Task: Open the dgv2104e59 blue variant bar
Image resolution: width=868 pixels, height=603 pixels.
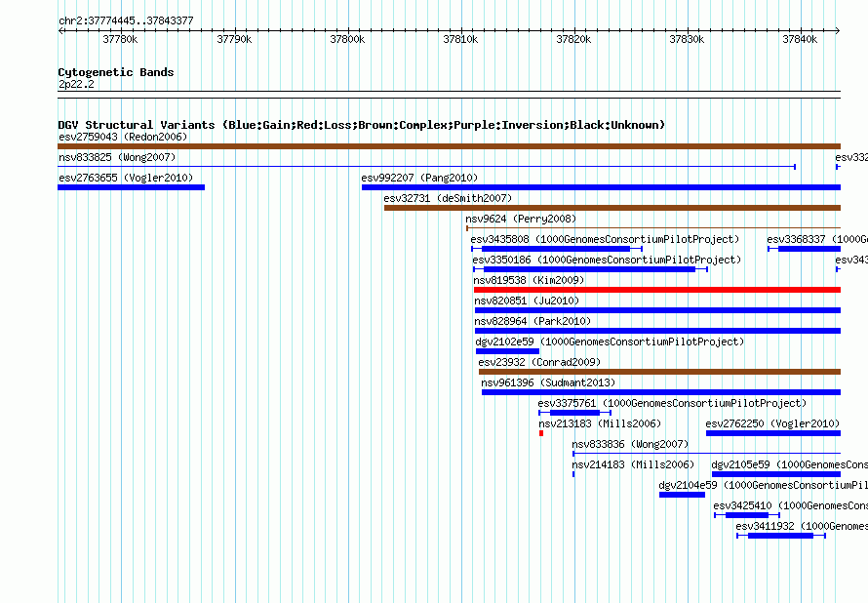Action: [682, 495]
